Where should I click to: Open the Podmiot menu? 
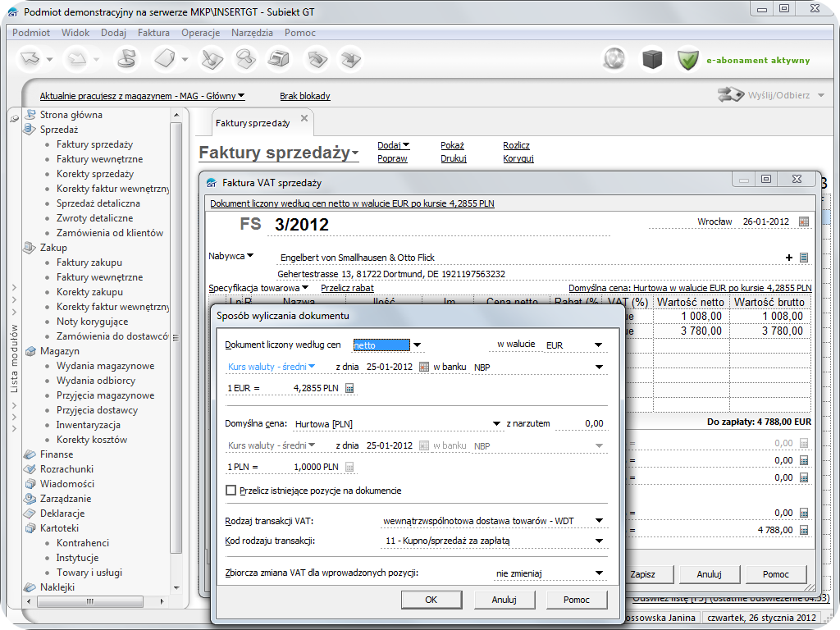pyautogui.click(x=31, y=33)
